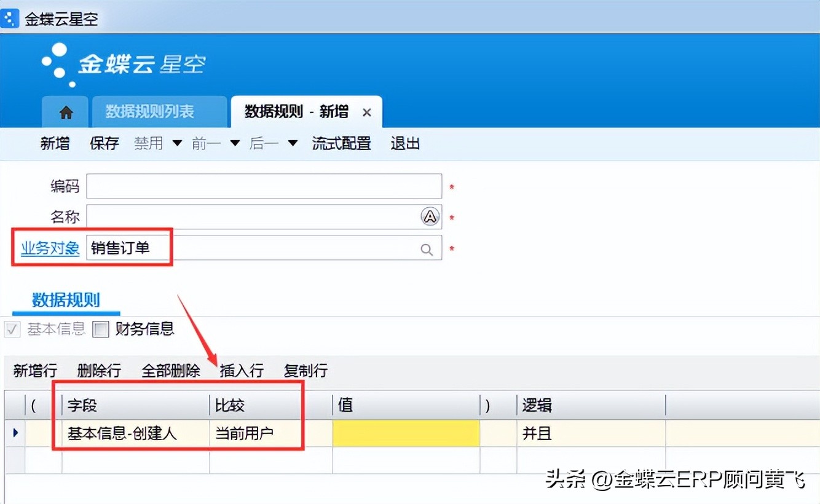Image resolution: width=820 pixels, height=504 pixels.
Task: Focus the 编码 input field
Action: [264, 186]
